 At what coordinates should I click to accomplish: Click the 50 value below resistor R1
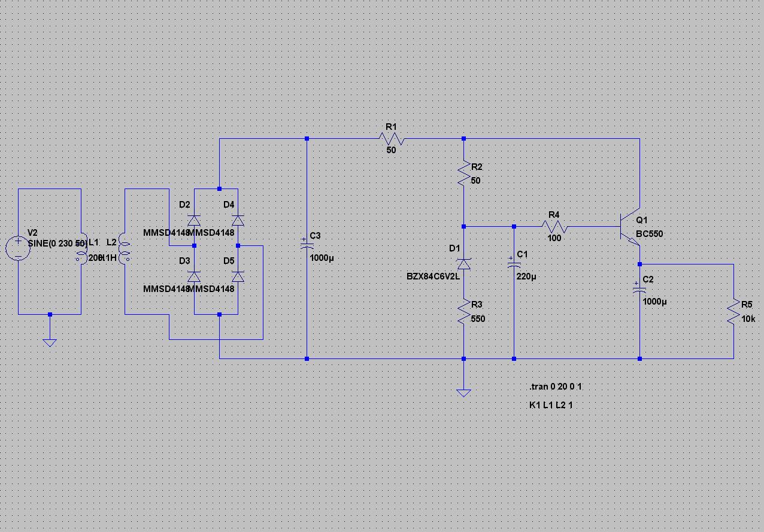391,150
